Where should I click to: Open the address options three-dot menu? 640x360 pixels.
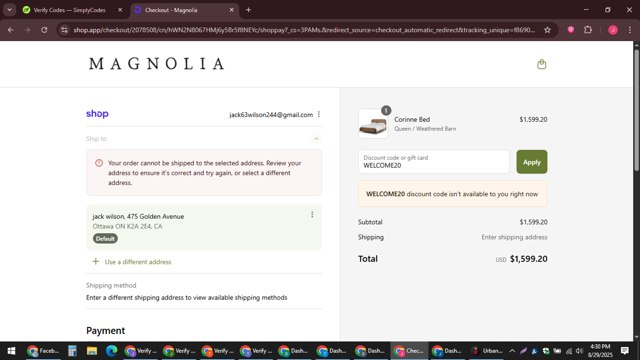[312, 215]
